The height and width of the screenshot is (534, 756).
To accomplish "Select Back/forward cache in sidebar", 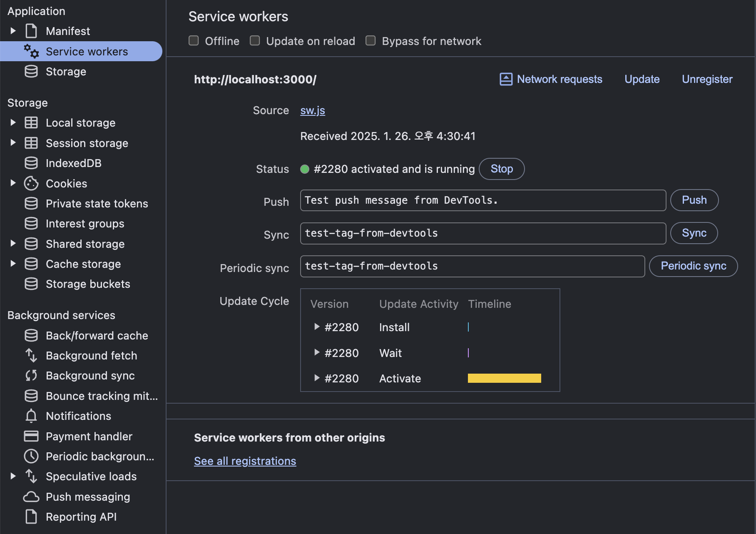I will (x=97, y=335).
